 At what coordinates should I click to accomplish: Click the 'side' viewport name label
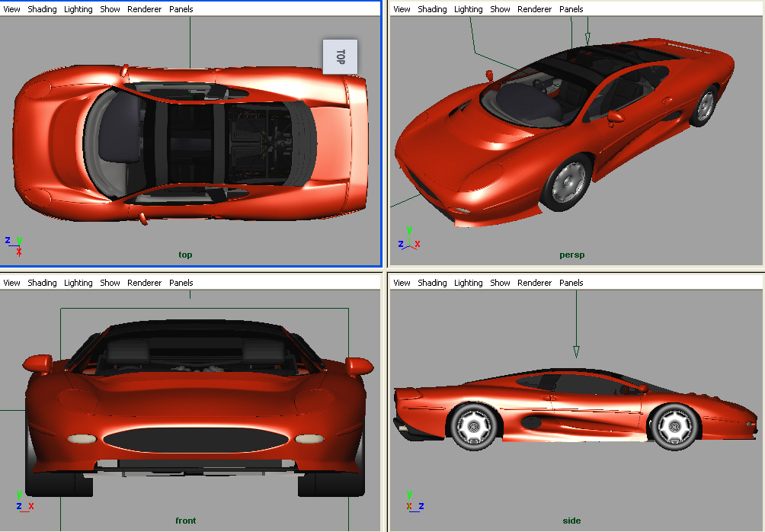(x=571, y=521)
